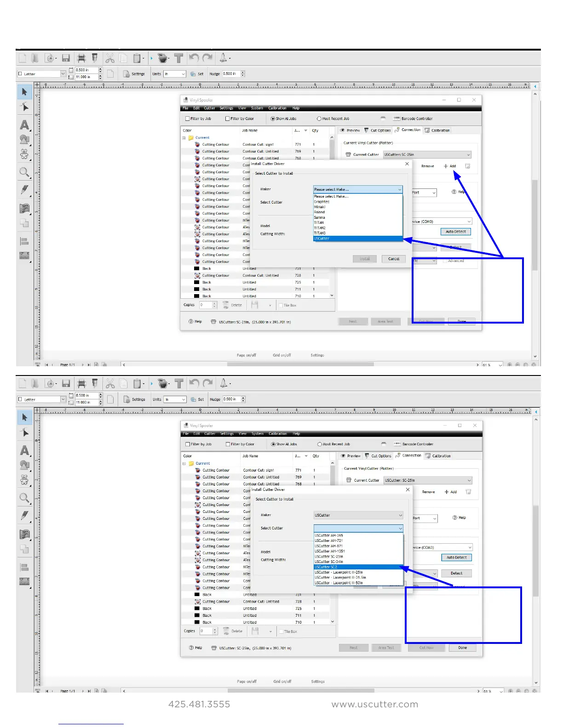Open Maker dropdown showing 'Please select Make...'
The width and height of the screenshot is (563, 728).
358,189
